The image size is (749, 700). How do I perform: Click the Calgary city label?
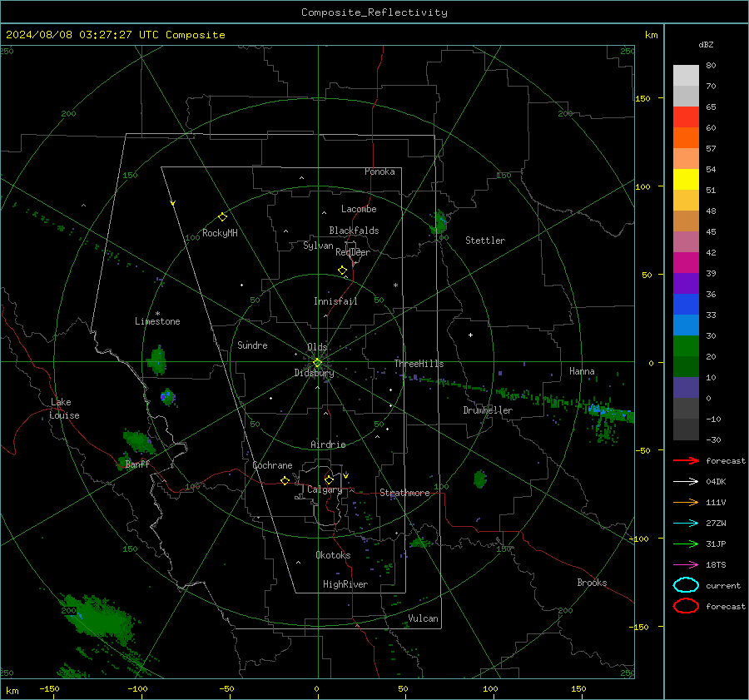coord(325,489)
